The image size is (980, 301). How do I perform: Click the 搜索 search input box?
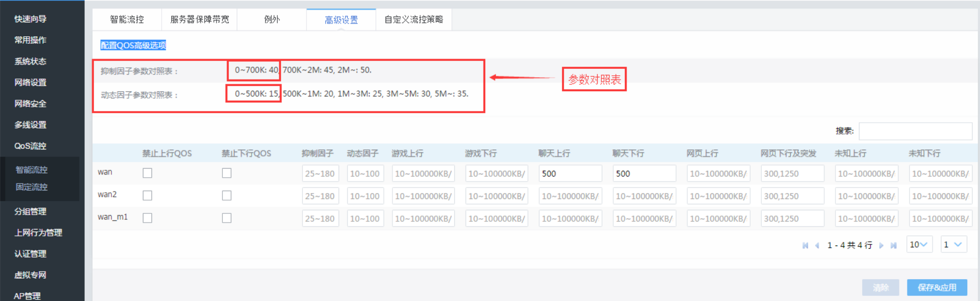tap(915, 131)
